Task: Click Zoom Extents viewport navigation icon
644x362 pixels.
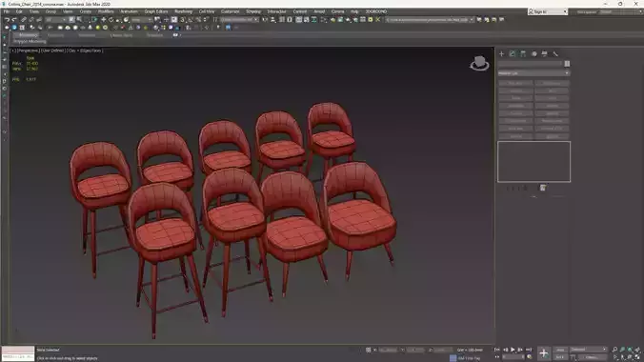Action: tap(630, 350)
